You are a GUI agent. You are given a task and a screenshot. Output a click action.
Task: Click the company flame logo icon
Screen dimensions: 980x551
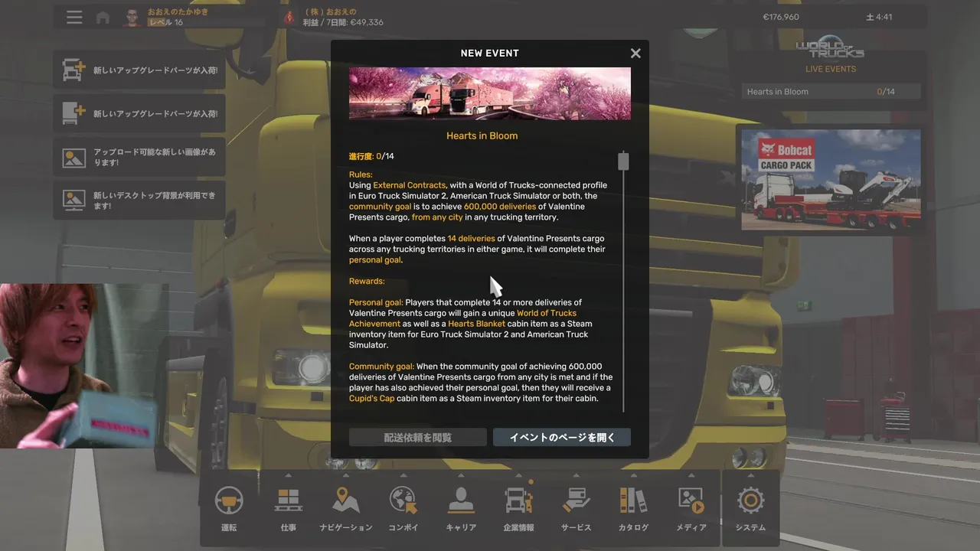[x=289, y=17]
